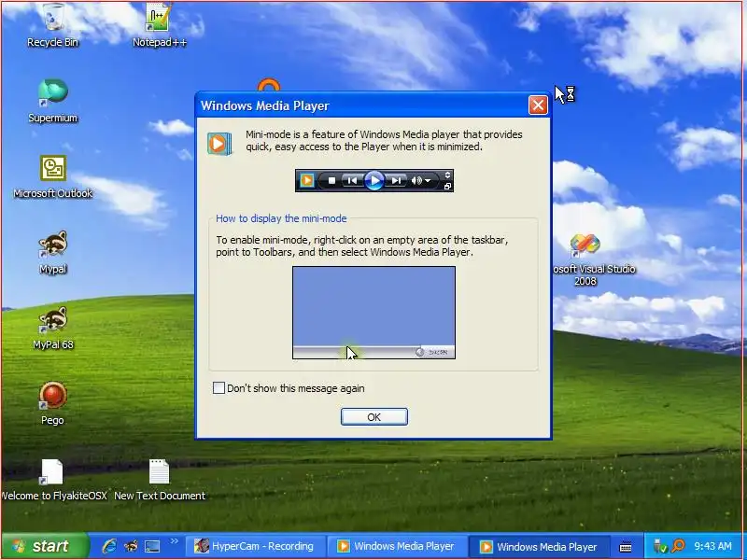
Task: Open the Recycle Bin desktop icon
Action: [52, 25]
